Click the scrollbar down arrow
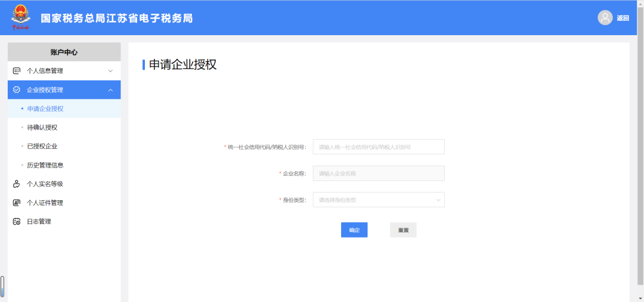The height and width of the screenshot is (302, 644). coord(640,298)
